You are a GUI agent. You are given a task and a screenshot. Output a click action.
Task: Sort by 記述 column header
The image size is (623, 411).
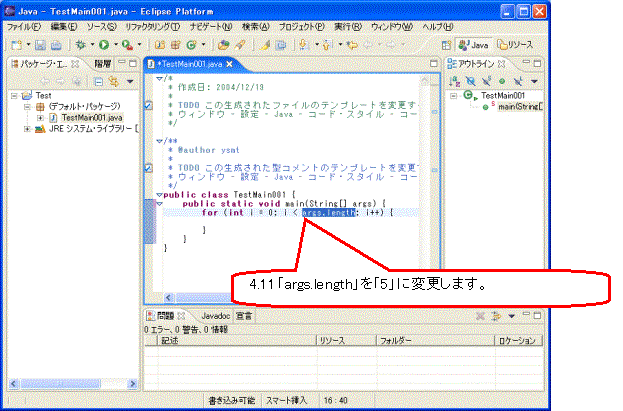pyautogui.click(x=237, y=341)
